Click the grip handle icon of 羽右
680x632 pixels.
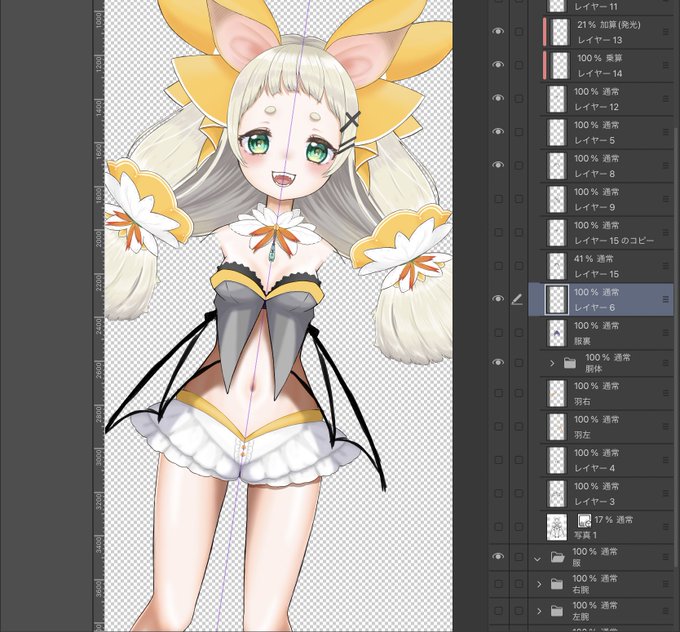[x=666, y=393]
